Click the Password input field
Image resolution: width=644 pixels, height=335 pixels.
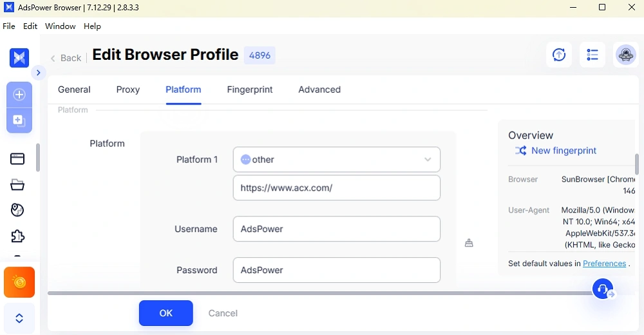336,270
